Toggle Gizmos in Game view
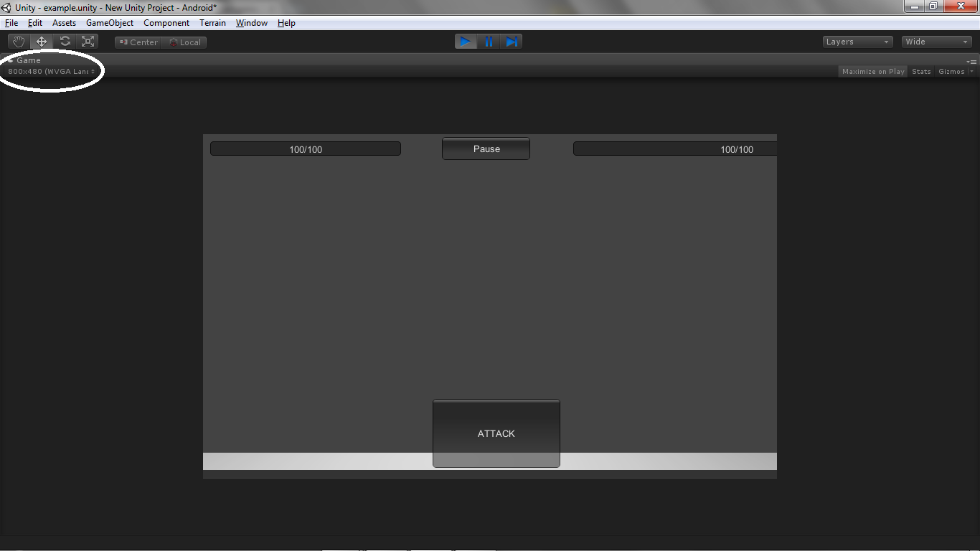Image resolution: width=980 pixels, height=551 pixels. 951,71
